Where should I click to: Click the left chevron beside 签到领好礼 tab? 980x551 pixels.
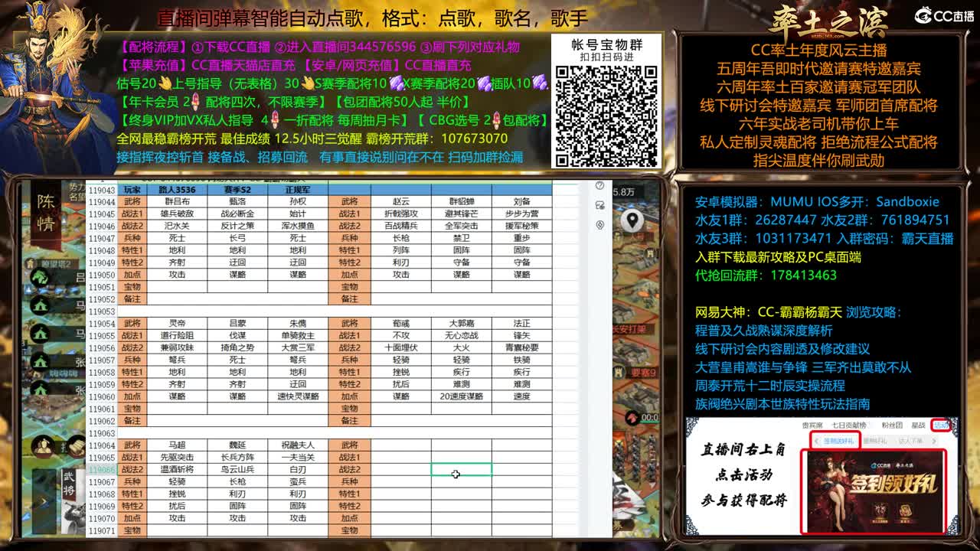816,442
